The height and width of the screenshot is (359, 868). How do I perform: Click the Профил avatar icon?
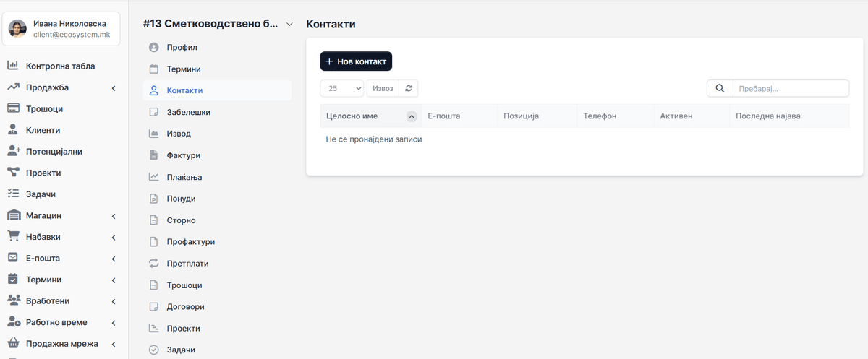[153, 48]
